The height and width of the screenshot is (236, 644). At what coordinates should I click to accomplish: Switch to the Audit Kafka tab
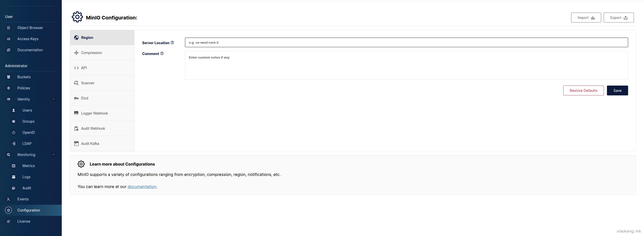pos(102,144)
